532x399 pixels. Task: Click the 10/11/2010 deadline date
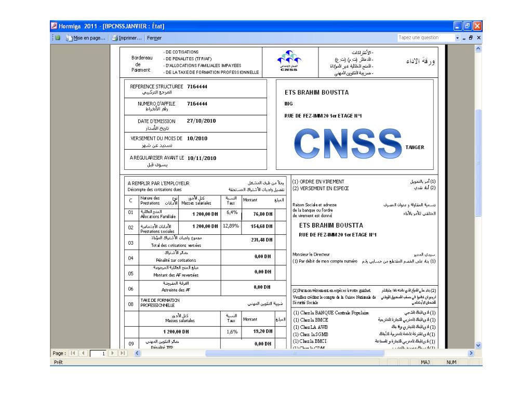coord(202,158)
